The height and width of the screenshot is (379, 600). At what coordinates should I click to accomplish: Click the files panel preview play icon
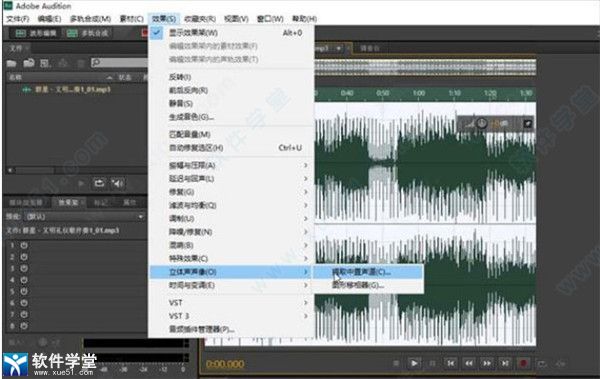[x=81, y=184]
